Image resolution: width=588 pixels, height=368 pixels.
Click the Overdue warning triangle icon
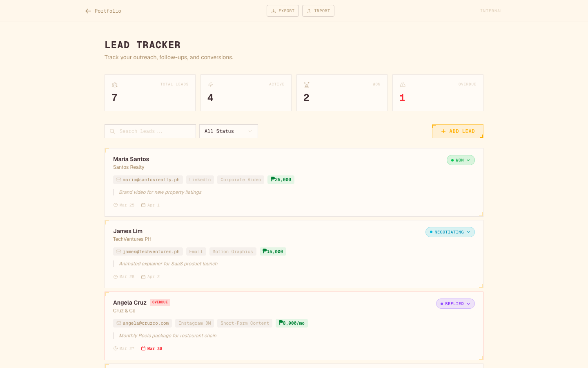pyautogui.click(x=403, y=85)
